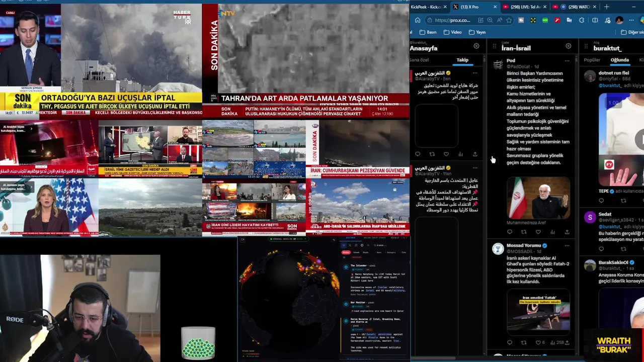Open the Pod account name link
The image size is (644, 362).
click(x=511, y=61)
